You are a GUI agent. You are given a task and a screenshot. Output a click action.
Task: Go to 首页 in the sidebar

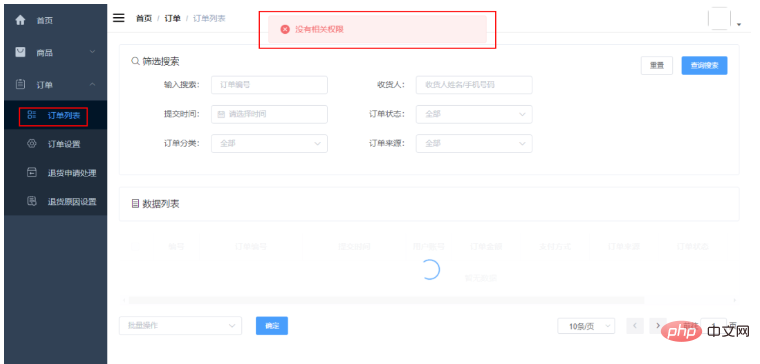click(x=56, y=20)
